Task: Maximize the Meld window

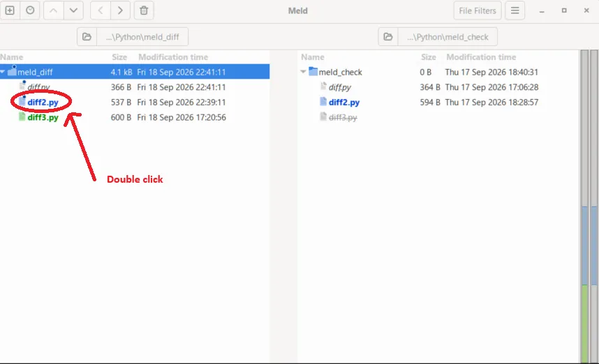Action: point(564,10)
